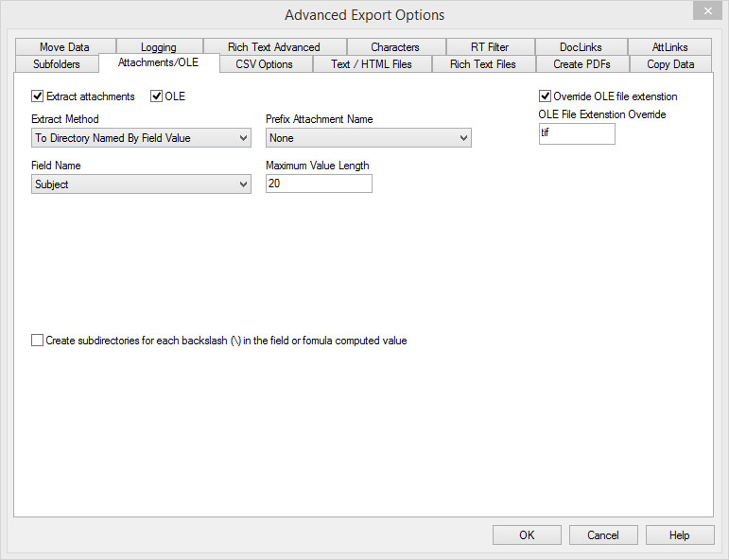729x560 pixels.
Task: Switch to the AttLinks tab
Action: pos(670,47)
